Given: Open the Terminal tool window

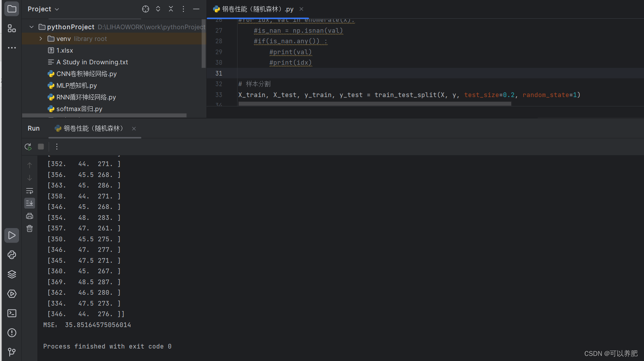Looking at the screenshot, I should (12, 313).
